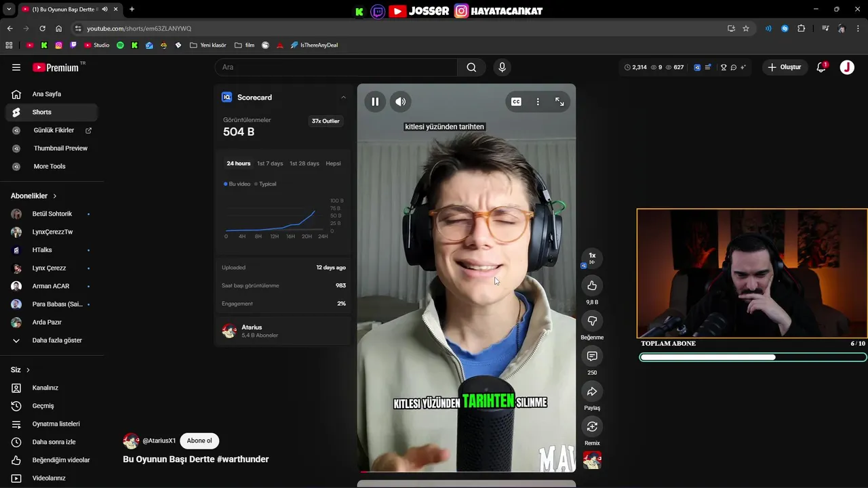
Task: Change playback speed 1x button
Action: click(x=592, y=258)
